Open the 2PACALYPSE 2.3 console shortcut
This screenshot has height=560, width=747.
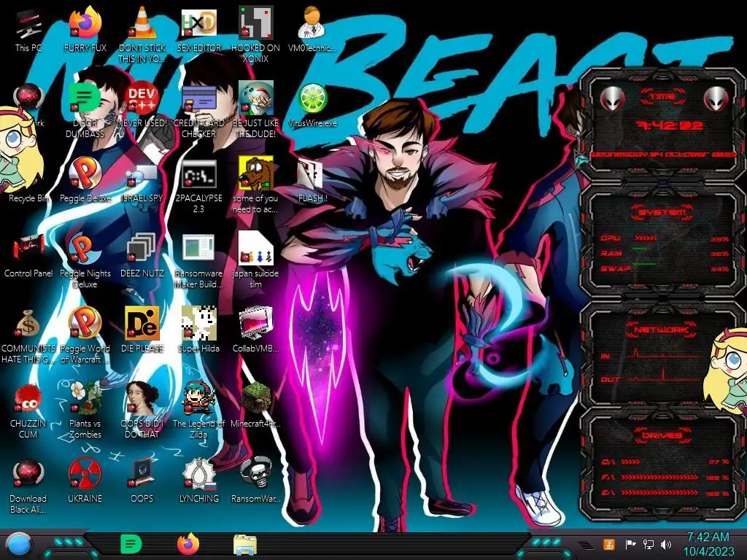(198, 185)
